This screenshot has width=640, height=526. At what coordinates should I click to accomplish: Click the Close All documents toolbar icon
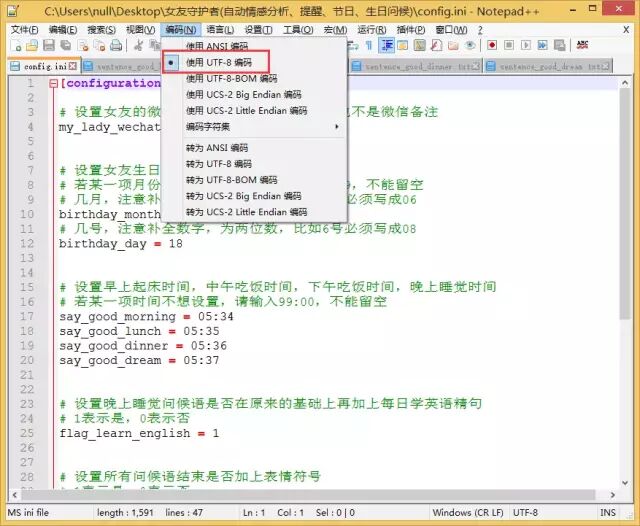[x=100, y=45]
